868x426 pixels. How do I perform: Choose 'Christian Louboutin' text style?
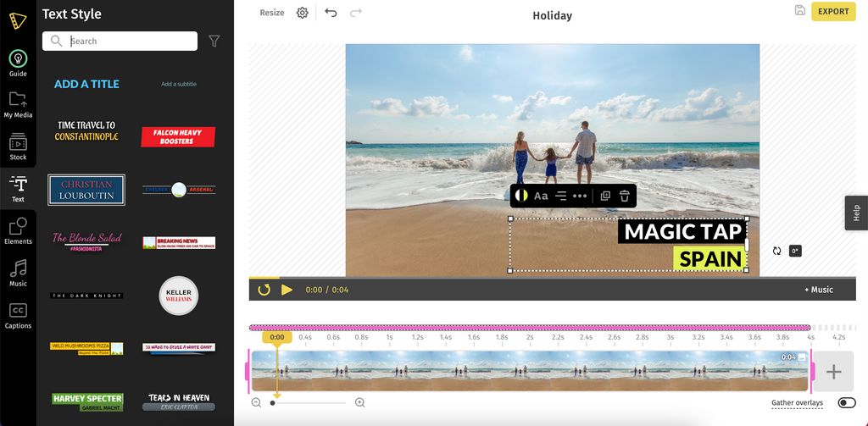(86, 190)
